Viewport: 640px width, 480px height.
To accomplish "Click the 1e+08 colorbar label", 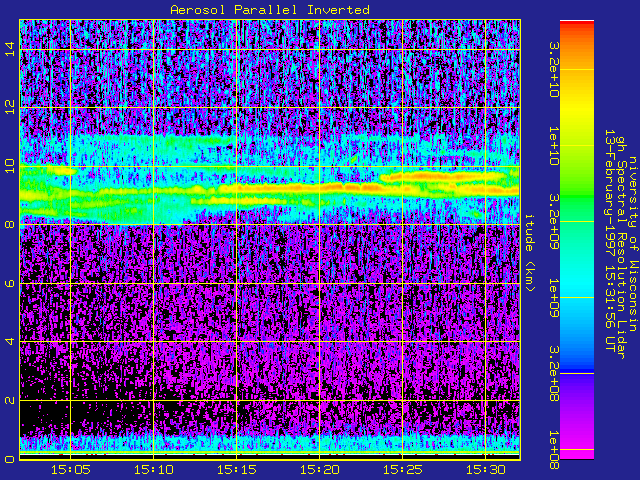I will (x=553, y=449).
